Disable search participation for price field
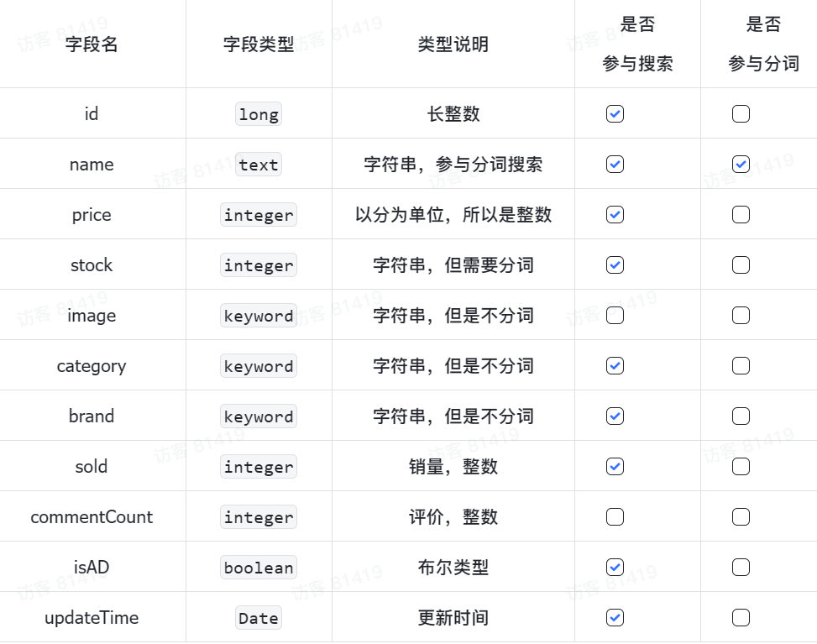Viewport: 817px width, 644px height. click(x=615, y=215)
